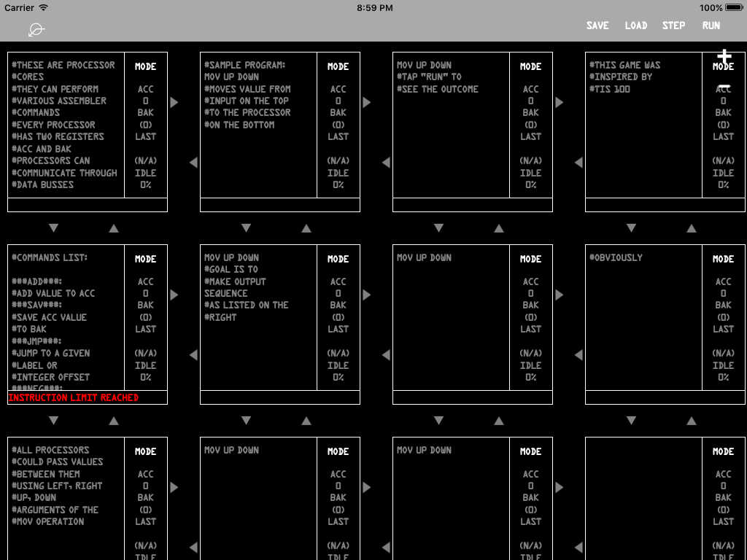Image resolution: width=747 pixels, height=560 pixels.
Task: Tap down arrow below '#THIS GAME WAS' core
Action: [631, 228]
